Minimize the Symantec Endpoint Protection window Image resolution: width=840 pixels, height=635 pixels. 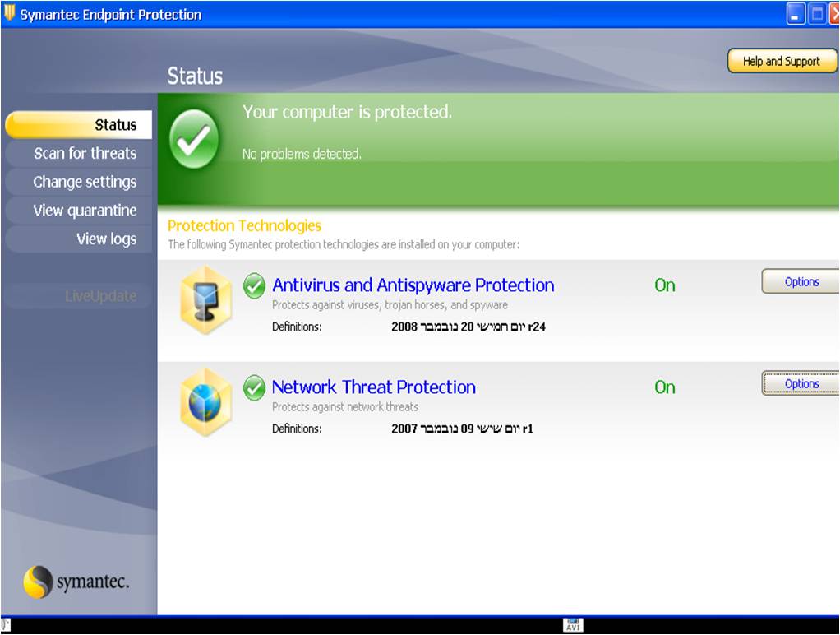click(x=796, y=14)
